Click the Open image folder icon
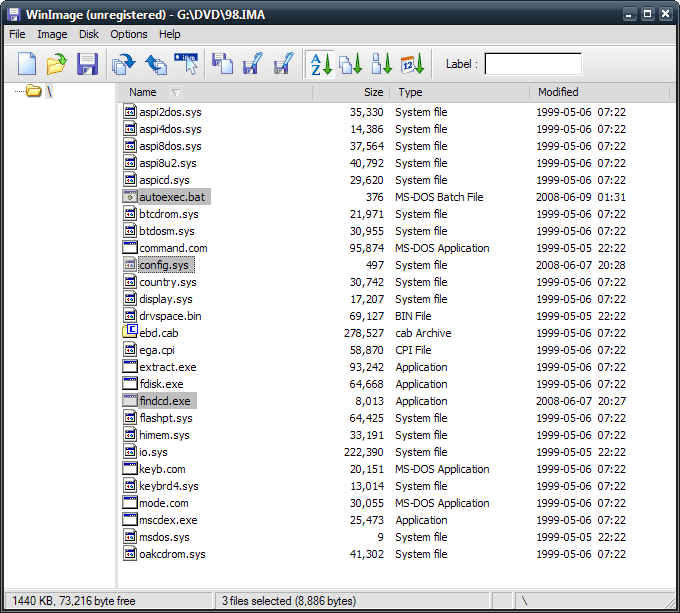 (56, 64)
